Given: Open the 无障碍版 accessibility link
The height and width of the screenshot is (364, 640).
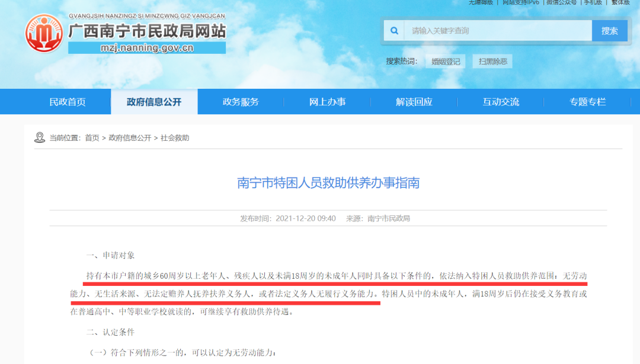Looking at the screenshot, I should point(481,2).
